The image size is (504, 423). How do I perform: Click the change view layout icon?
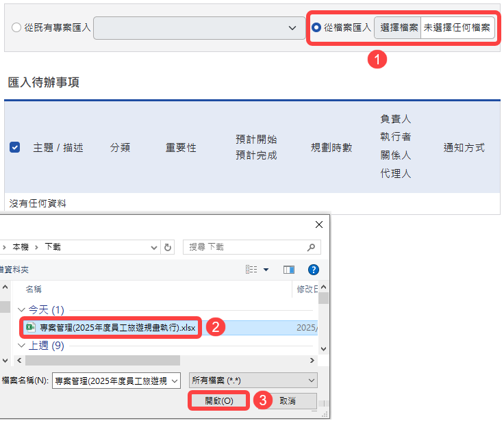252,270
